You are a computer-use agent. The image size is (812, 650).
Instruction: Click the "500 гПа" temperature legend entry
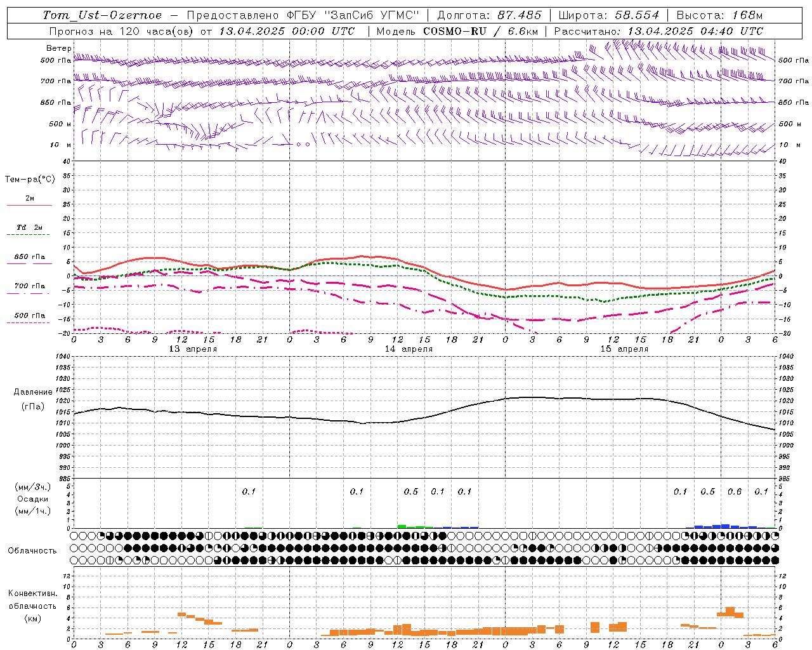(x=29, y=315)
